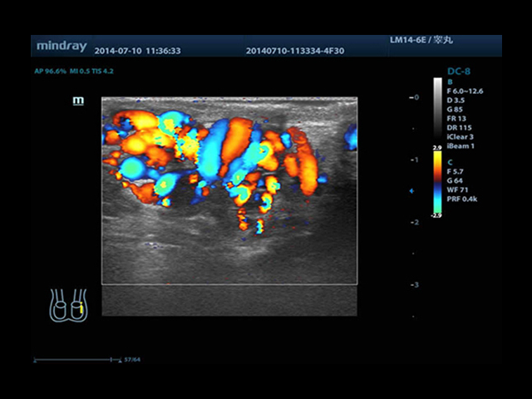Click the blue focus position marker on depth scale

(x=411, y=191)
